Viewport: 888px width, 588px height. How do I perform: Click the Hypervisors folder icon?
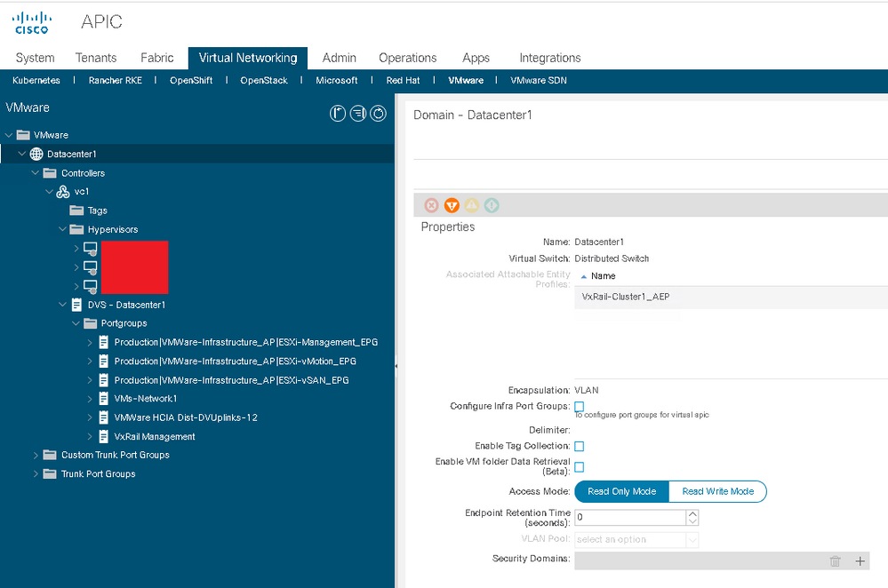tap(76, 229)
